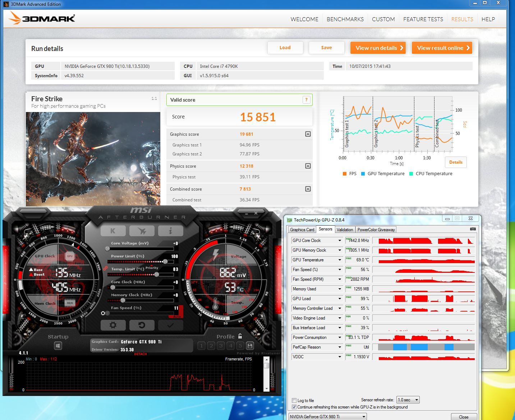515x420 pixels.
Task: Click the Afterburner airplane icon button
Action: 142,231
